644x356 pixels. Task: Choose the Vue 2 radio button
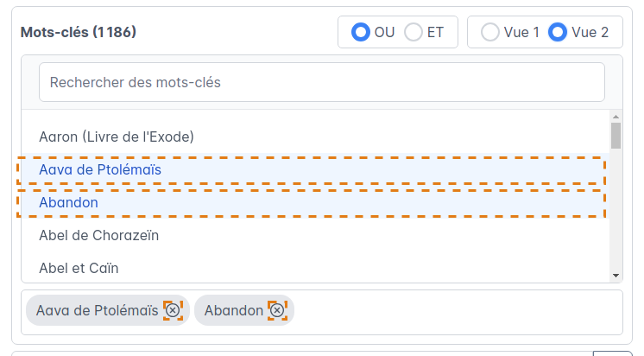tap(558, 33)
